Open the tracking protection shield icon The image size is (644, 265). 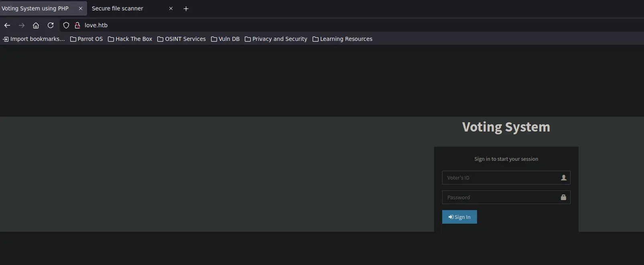66,25
